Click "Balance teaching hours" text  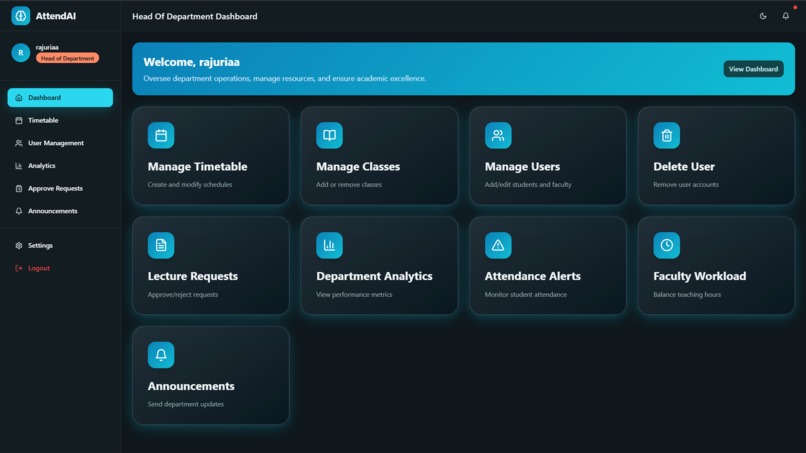pyautogui.click(x=687, y=295)
